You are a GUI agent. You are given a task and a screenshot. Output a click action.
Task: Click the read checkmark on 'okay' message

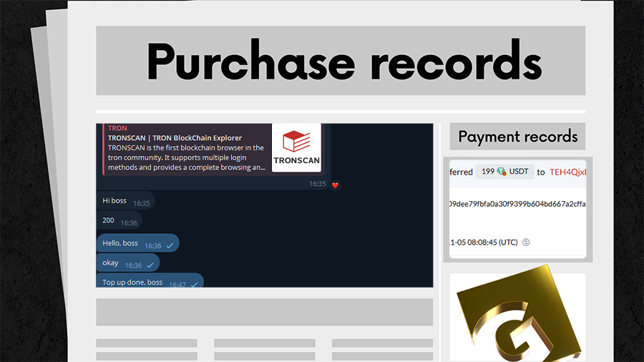tap(150, 265)
